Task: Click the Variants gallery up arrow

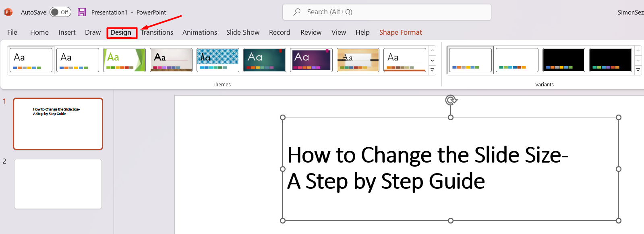Action: click(638, 51)
